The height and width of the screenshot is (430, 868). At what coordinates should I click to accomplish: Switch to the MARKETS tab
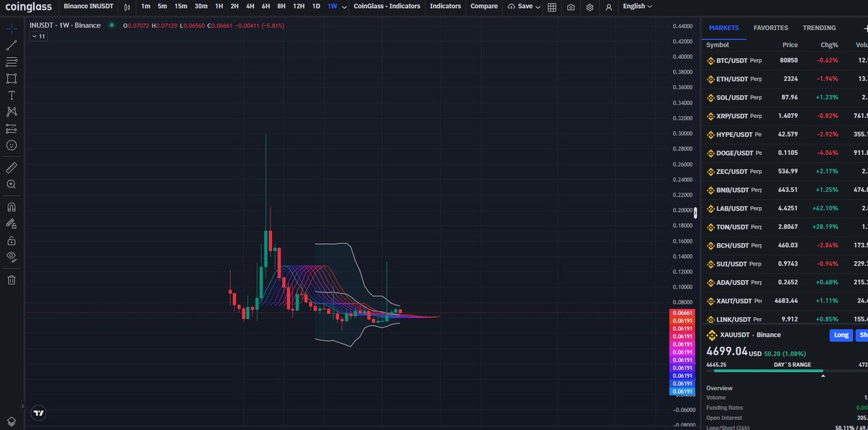(x=723, y=28)
